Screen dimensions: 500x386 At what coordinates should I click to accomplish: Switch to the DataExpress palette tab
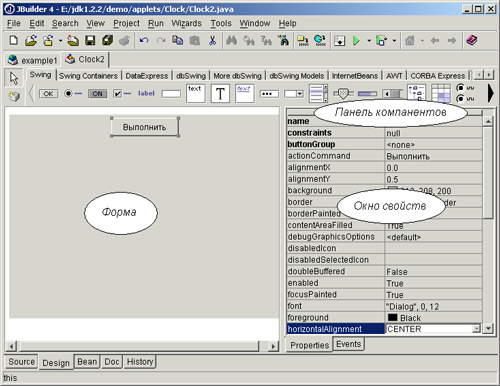[x=147, y=76]
